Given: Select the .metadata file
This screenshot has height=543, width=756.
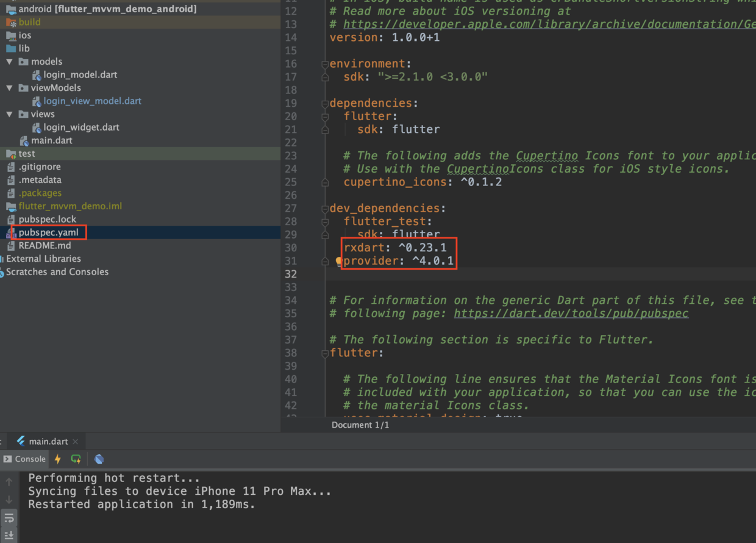Looking at the screenshot, I should click(x=40, y=180).
